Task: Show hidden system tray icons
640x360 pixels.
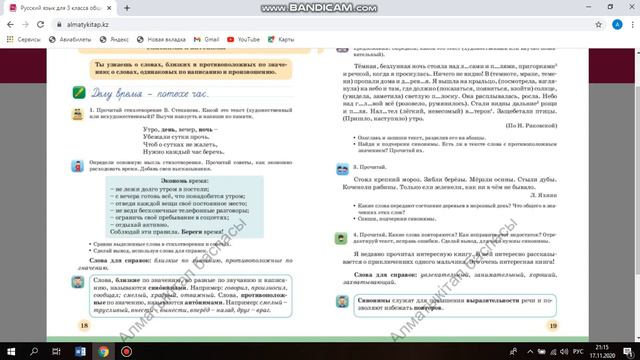Action: [x=530, y=351]
